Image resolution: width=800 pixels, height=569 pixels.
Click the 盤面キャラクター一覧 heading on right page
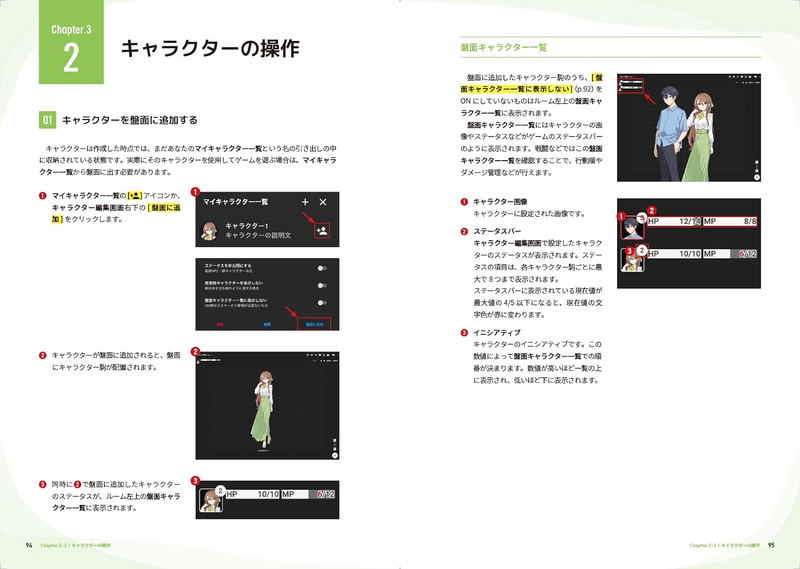pos(504,47)
